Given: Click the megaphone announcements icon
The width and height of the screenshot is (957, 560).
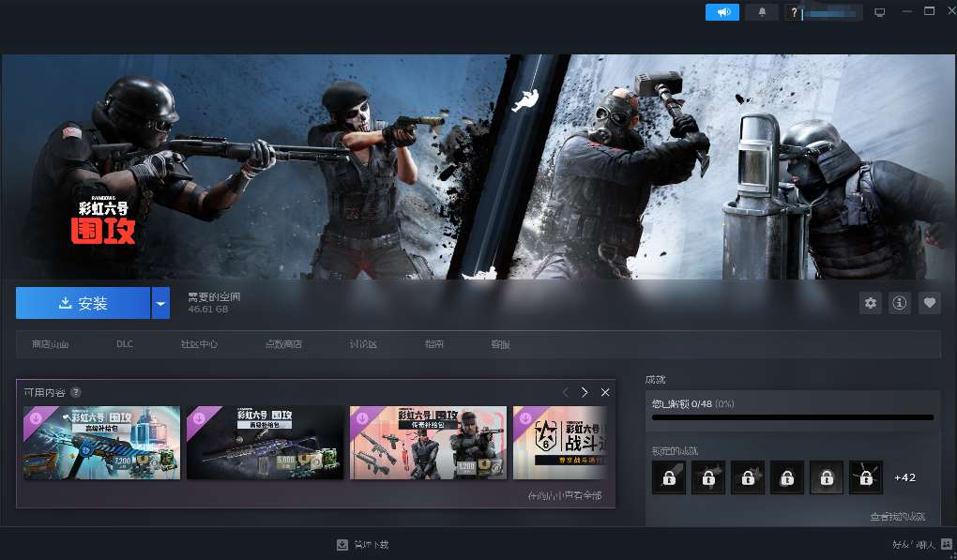Looking at the screenshot, I should click(722, 12).
